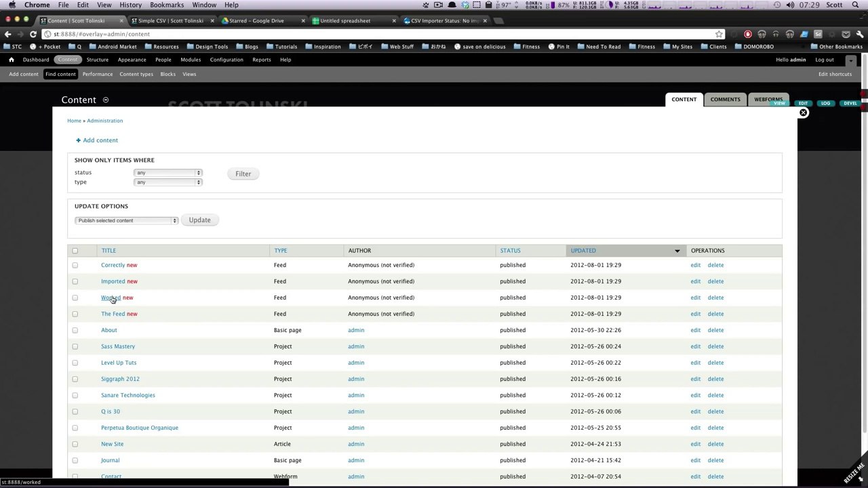The image size is (868, 488).
Task: Check the box for Level Up Tuts row
Action: tap(75, 363)
